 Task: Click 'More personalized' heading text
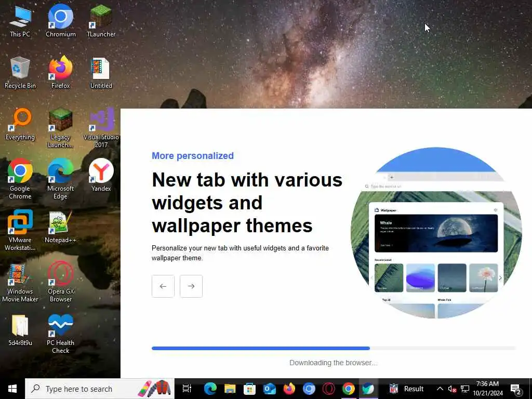coord(193,156)
